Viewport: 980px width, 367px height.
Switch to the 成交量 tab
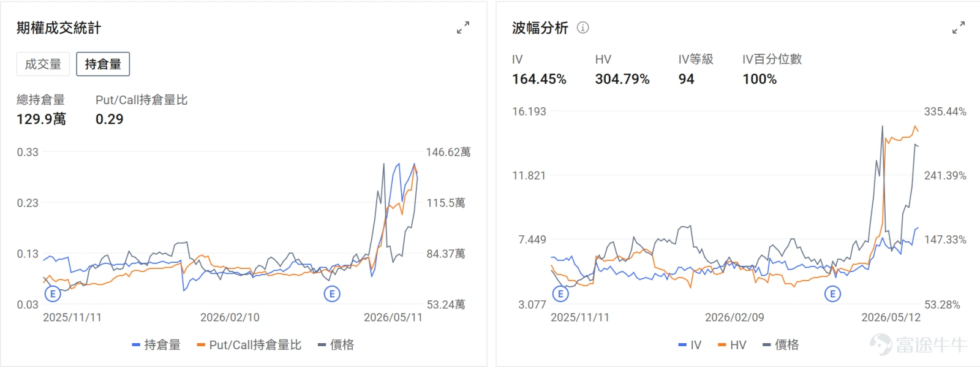pyautogui.click(x=43, y=64)
